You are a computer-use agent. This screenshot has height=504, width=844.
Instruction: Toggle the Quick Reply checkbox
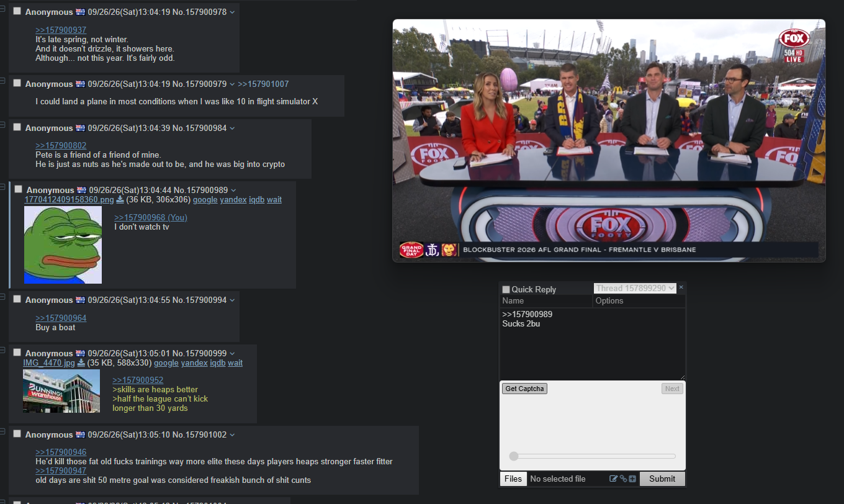[x=506, y=289]
